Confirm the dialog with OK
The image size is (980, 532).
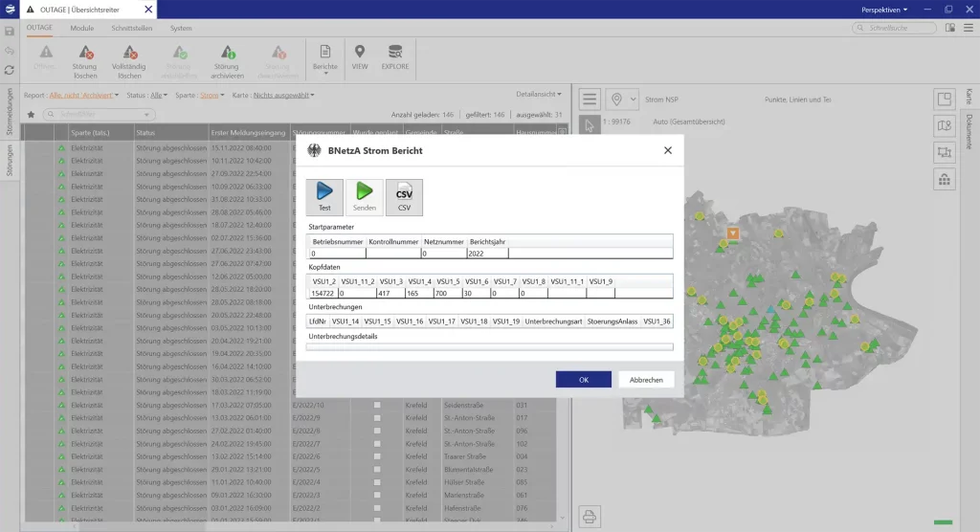(583, 380)
